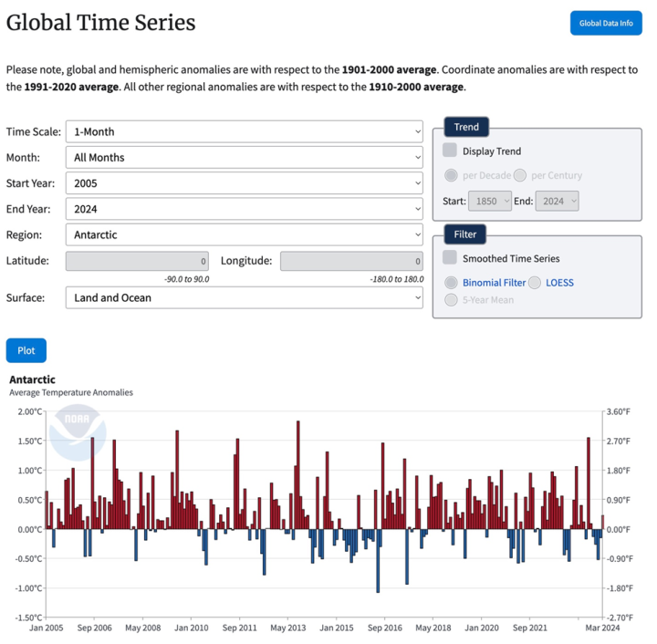Change the Region from Antarctic

(245, 235)
